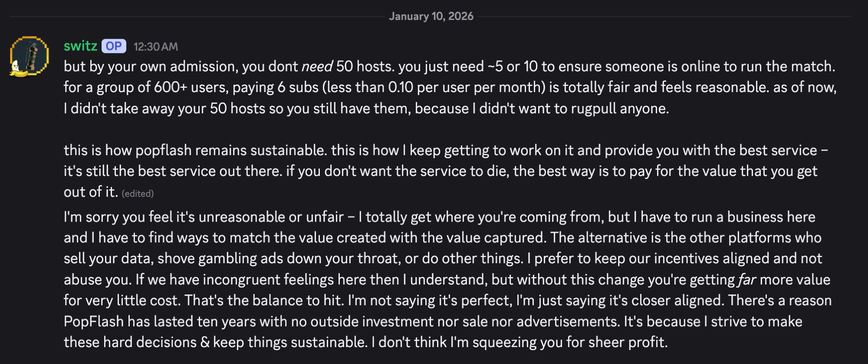
Task: Click the OP badge next to switz
Action: [114, 46]
